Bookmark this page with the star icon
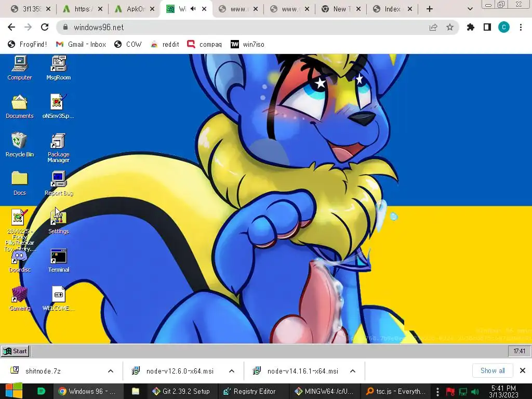 (x=450, y=27)
